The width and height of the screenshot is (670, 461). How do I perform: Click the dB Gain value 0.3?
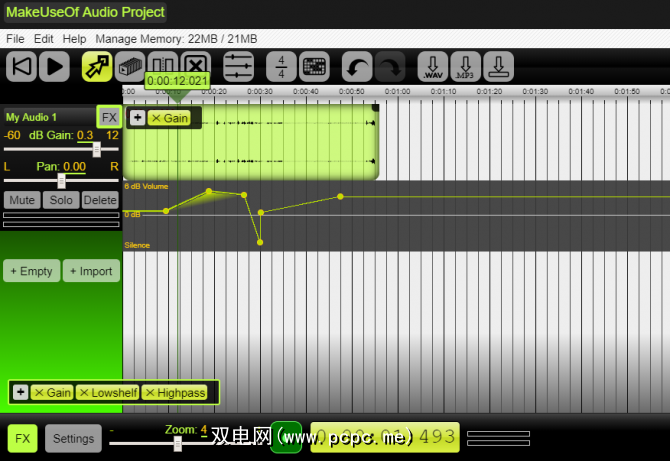click(85, 135)
